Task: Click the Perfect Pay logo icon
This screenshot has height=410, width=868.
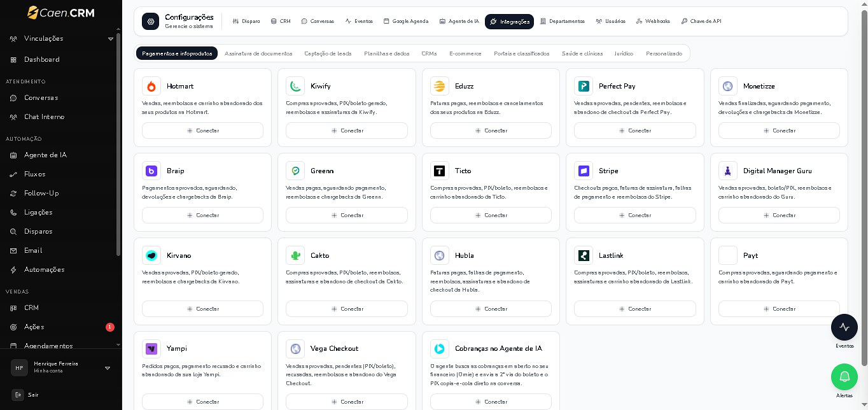Action: [584, 86]
